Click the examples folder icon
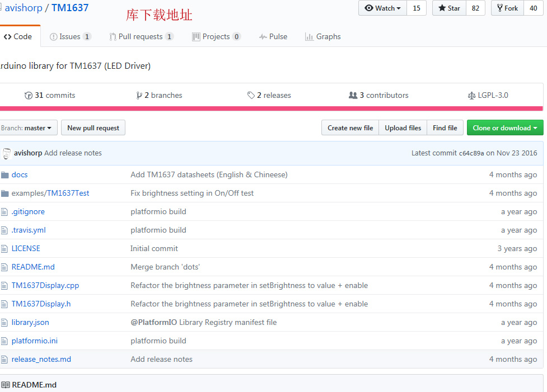547x392 pixels. 4,193
